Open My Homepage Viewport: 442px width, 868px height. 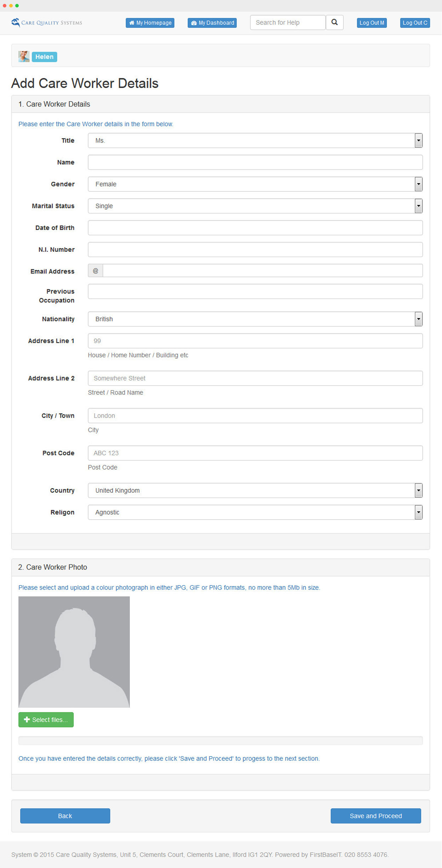pos(150,23)
